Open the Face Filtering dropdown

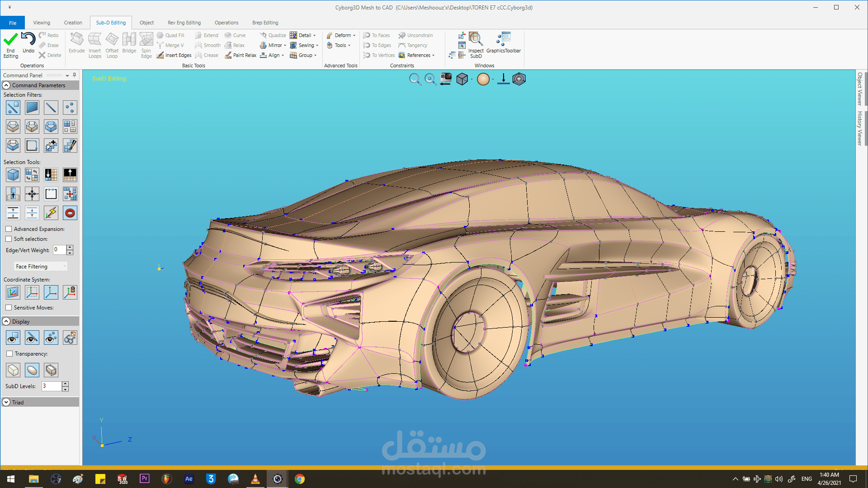tap(41, 267)
